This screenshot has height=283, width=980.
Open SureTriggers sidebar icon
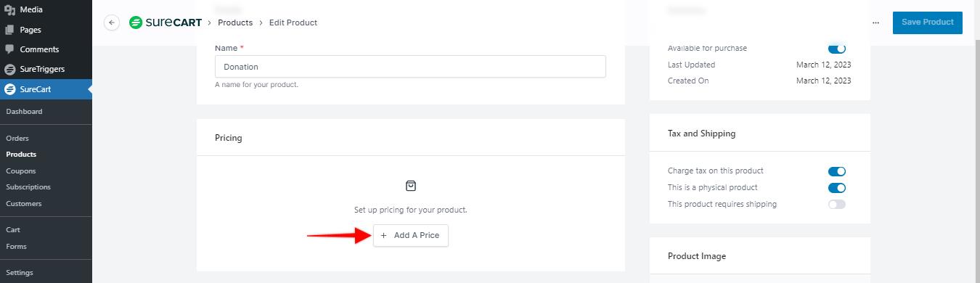(10, 70)
